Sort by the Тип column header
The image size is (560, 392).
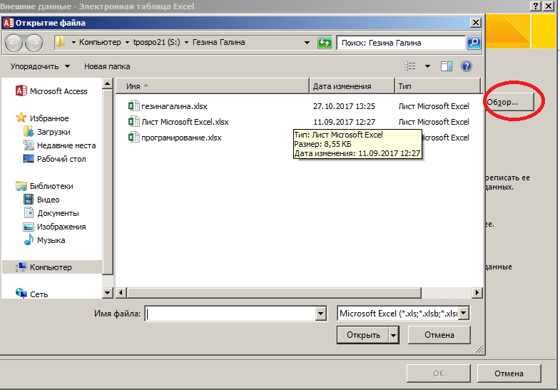438,86
